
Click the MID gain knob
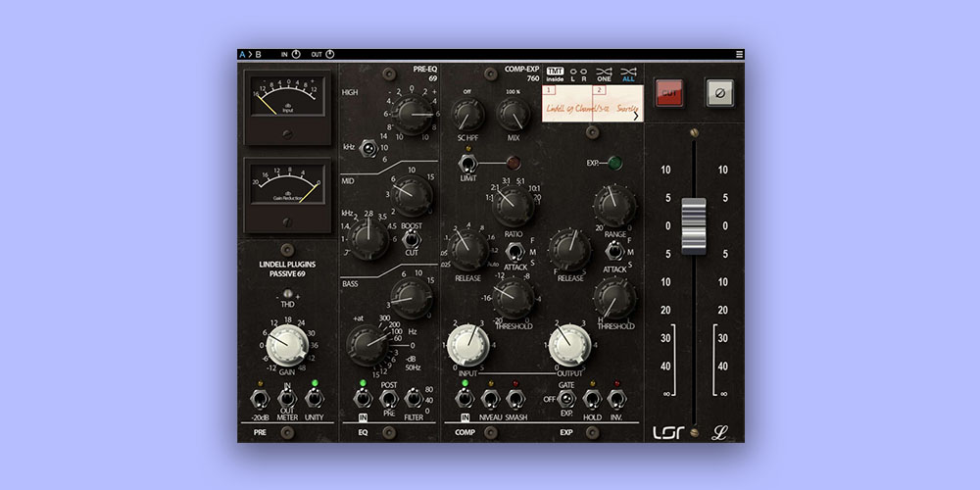click(x=412, y=195)
